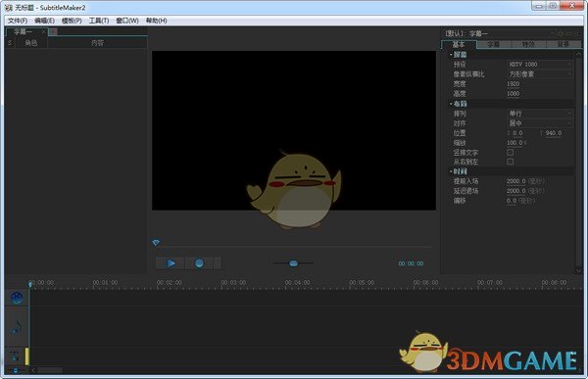Click the 00:00:00 timecode display
588x379 pixels.
click(411, 263)
